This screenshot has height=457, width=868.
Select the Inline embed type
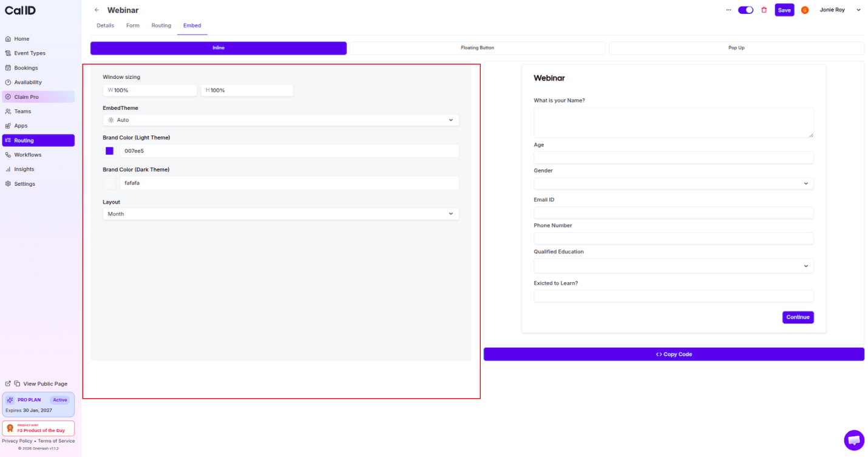point(219,48)
